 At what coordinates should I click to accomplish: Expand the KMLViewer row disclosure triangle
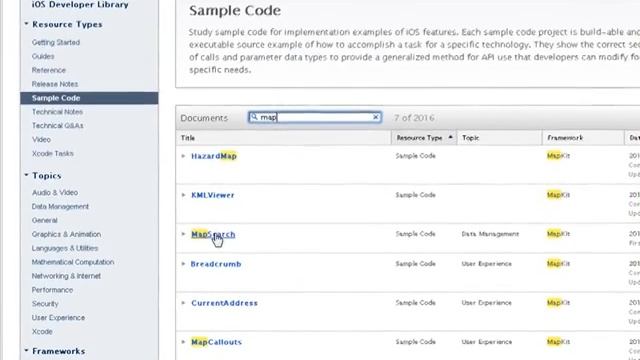click(x=183, y=195)
